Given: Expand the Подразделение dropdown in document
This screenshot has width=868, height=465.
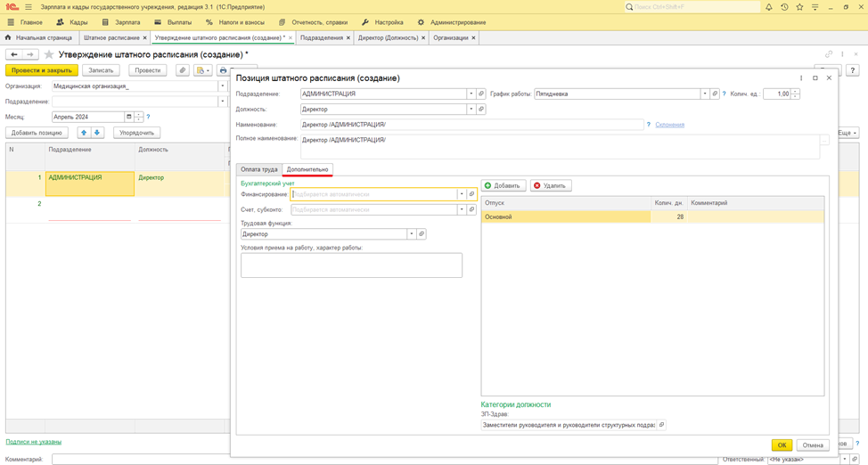Looking at the screenshot, I should tap(223, 102).
